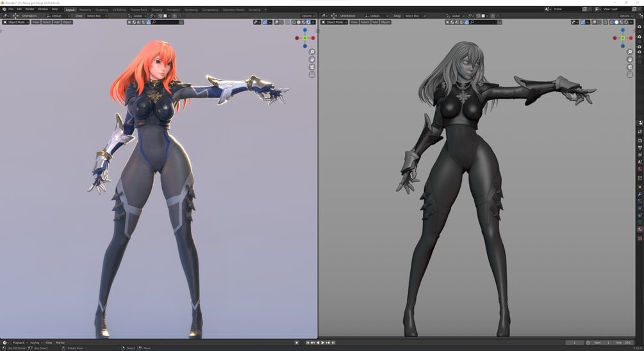Open View menu in left viewport header
This screenshot has height=351, width=644.
(36, 22)
